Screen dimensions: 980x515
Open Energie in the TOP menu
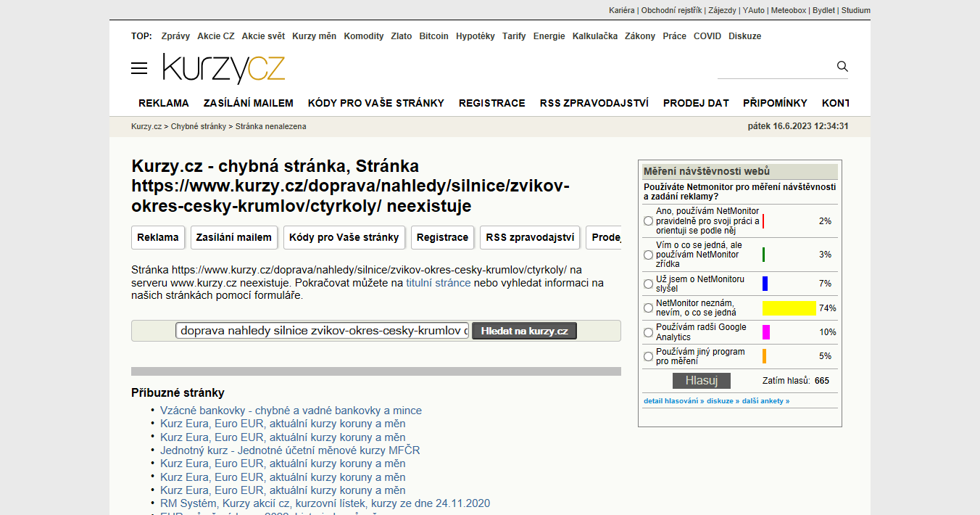point(549,36)
